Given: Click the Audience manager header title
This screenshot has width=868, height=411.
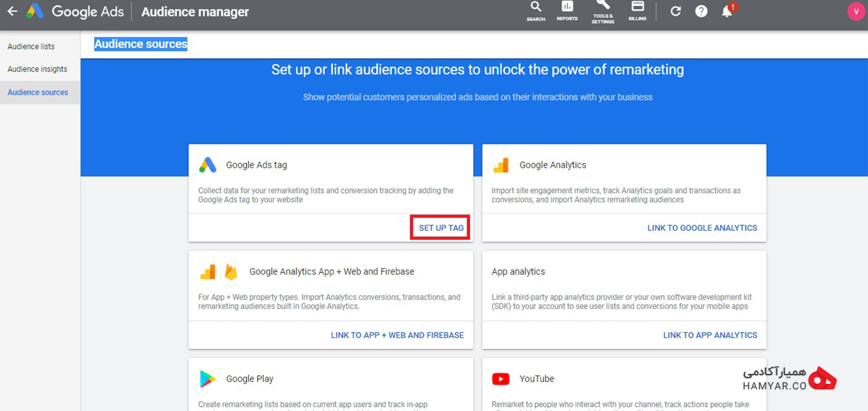Looking at the screenshot, I should pos(195,11).
